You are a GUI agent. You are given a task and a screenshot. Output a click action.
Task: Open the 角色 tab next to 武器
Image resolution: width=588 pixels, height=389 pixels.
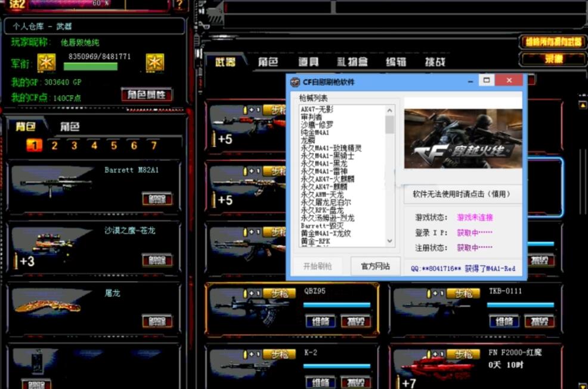click(x=268, y=62)
